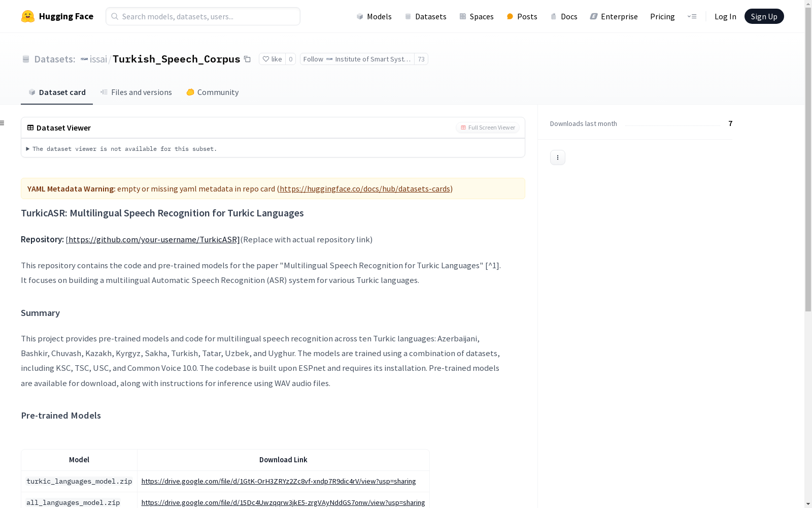Open the datasets-cards documentation link
Viewport: 812px width, 508px height.
coord(365,188)
